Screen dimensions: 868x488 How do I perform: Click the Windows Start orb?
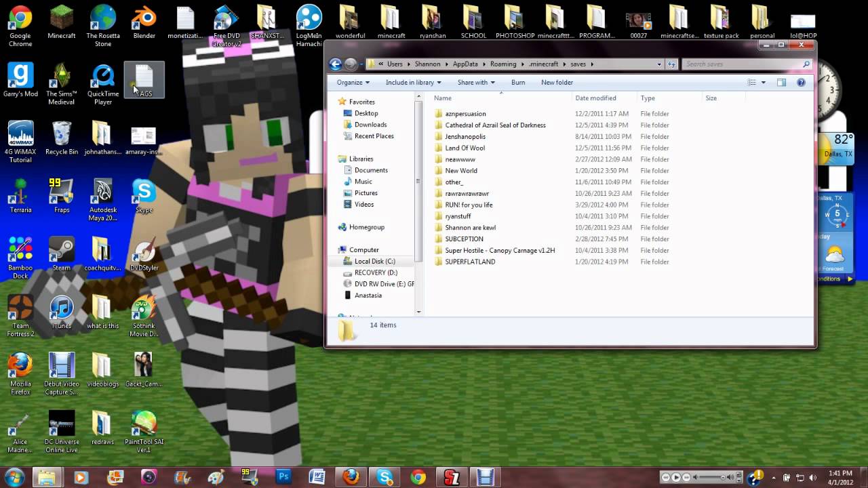tap(14, 476)
